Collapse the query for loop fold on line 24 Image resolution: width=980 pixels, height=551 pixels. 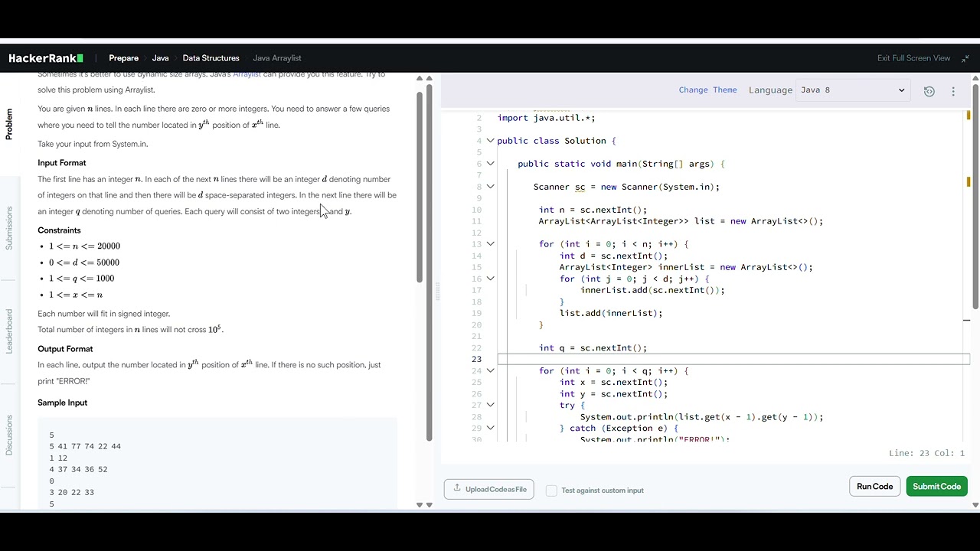pos(490,370)
